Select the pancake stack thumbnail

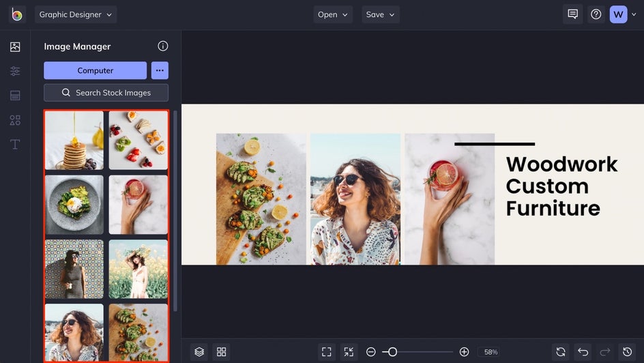pyautogui.click(x=74, y=141)
